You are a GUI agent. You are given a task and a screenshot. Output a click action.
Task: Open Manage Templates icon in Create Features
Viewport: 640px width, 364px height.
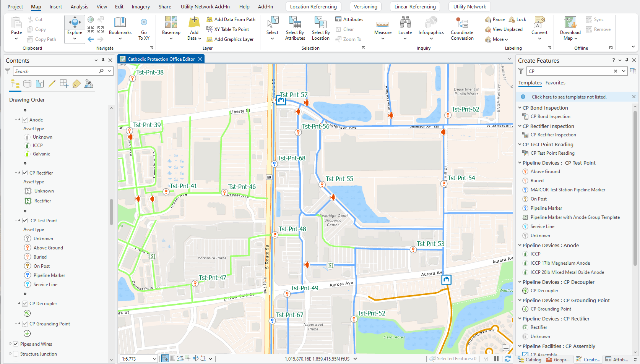click(x=633, y=71)
